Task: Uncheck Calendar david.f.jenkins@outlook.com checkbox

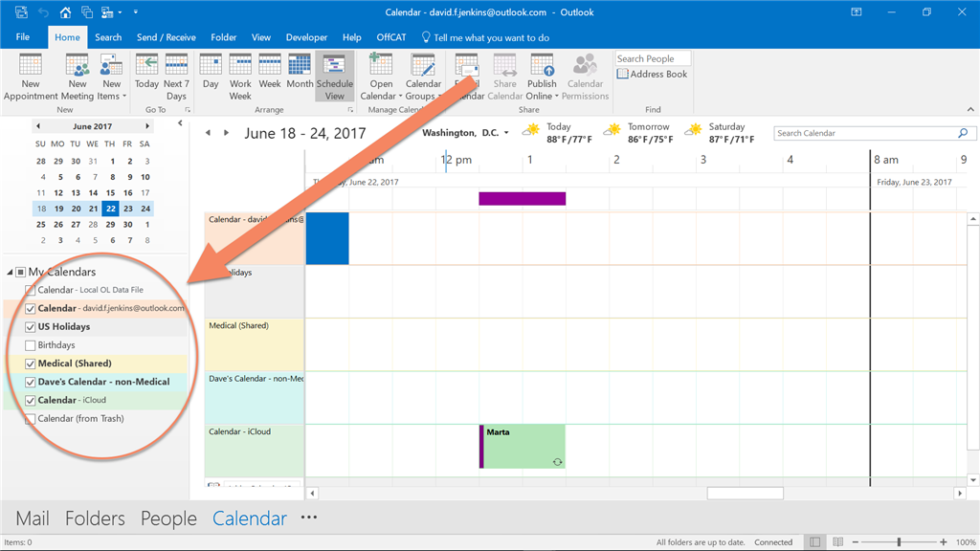Action: (30, 309)
